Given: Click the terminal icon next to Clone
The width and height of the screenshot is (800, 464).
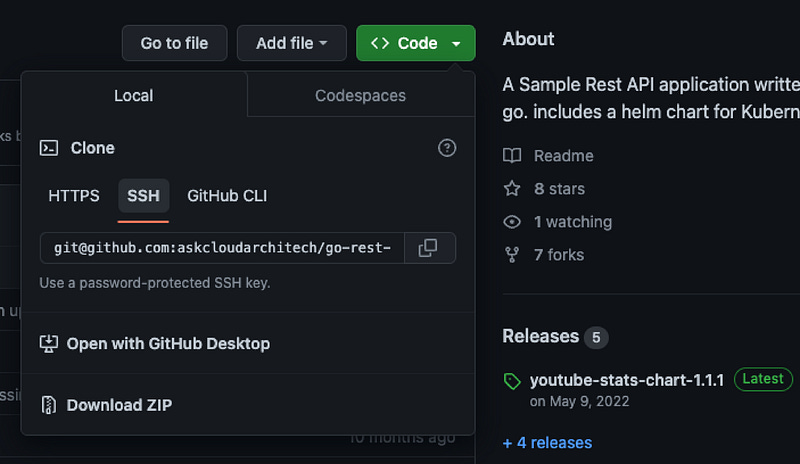Looking at the screenshot, I should [x=49, y=148].
